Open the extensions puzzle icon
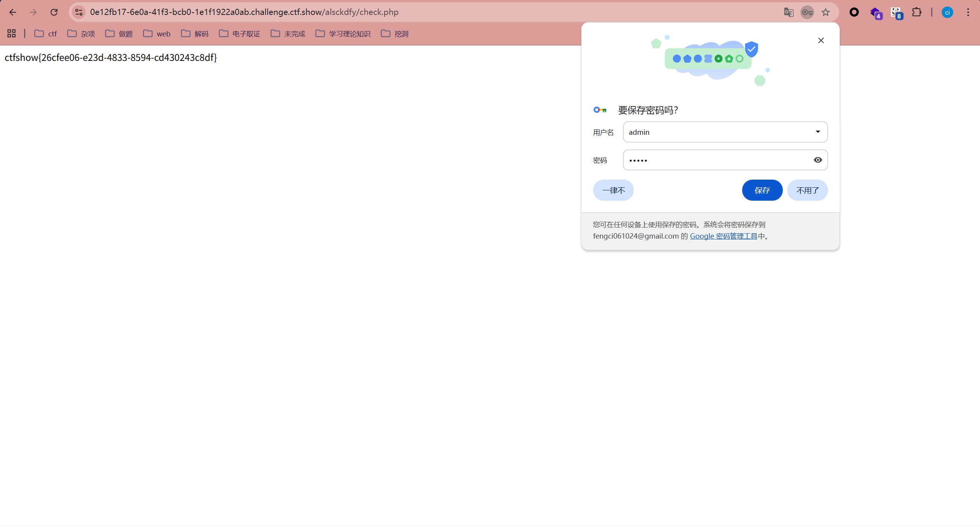 (916, 12)
